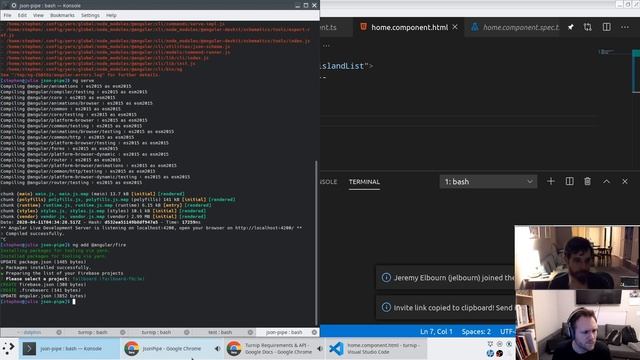This screenshot has height=360, width=640.
Task: Click the HTML file icon on tab
Action: [x=363, y=27]
